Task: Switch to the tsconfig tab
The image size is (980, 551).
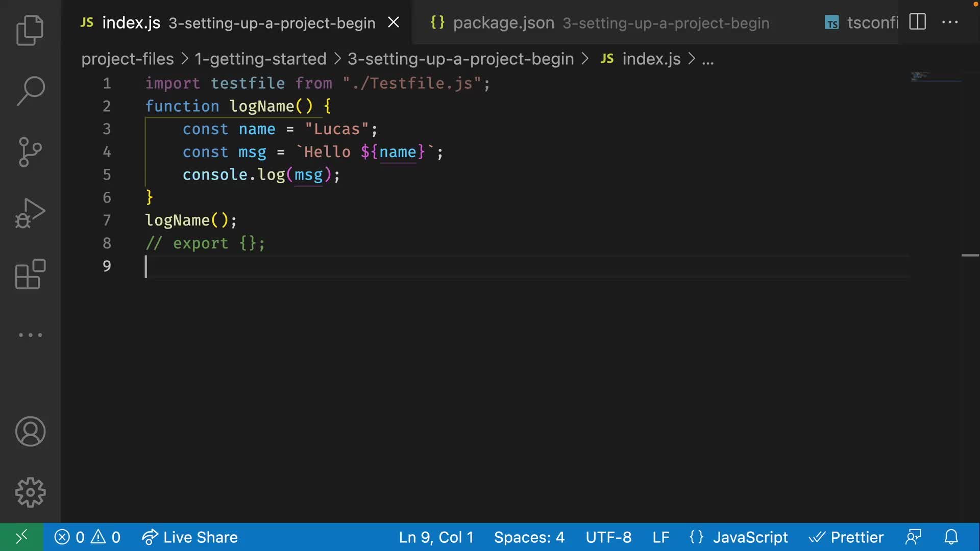Action: click(861, 22)
